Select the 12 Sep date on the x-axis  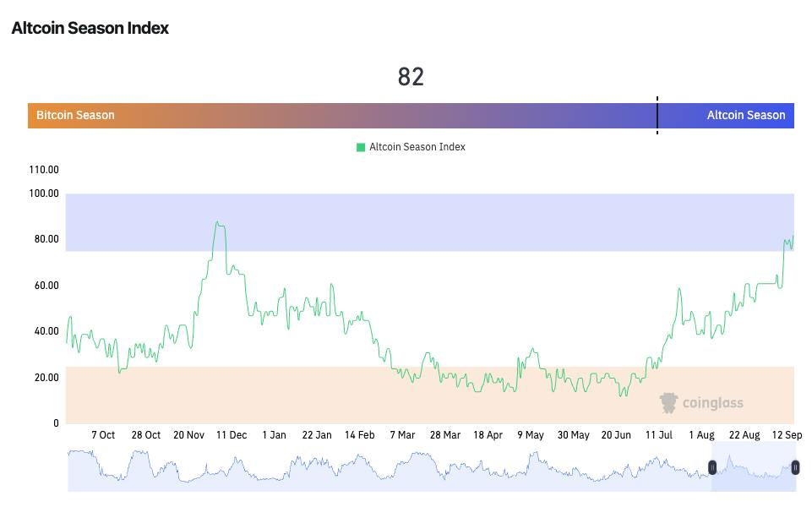tap(787, 435)
